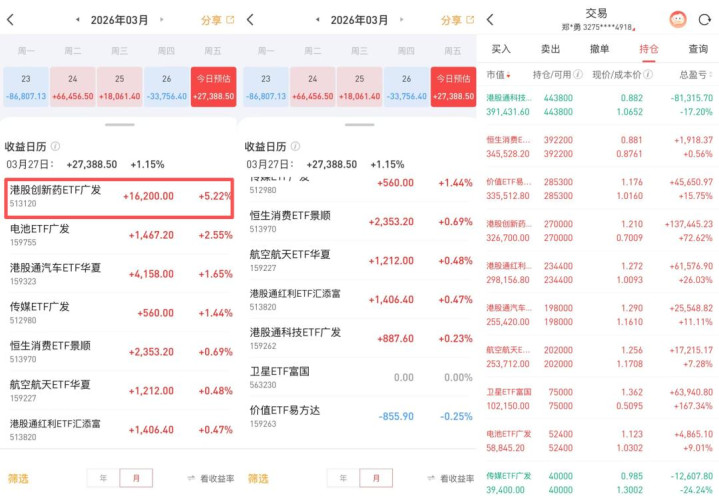
Task: Open 港股通科技ETF广发 159262 income row
Action: [x=360, y=338]
